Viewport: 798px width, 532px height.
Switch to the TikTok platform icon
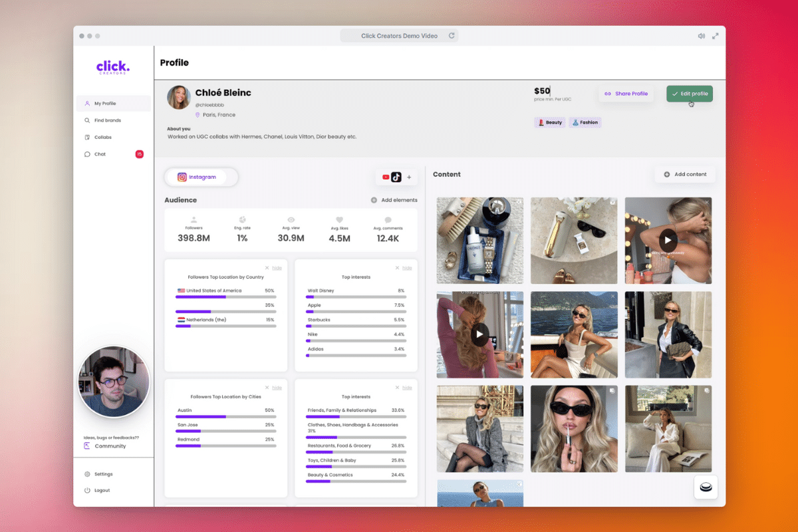tap(396, 177)
